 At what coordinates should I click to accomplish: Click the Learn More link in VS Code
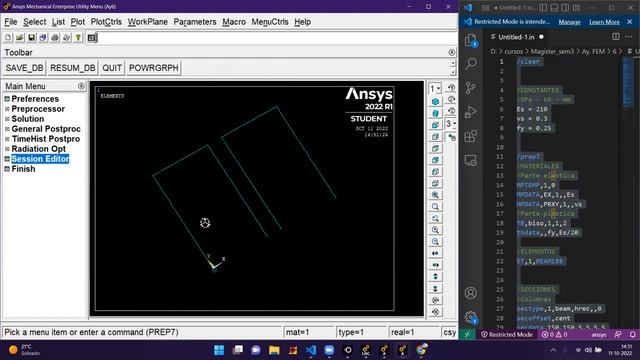point(604,22)
